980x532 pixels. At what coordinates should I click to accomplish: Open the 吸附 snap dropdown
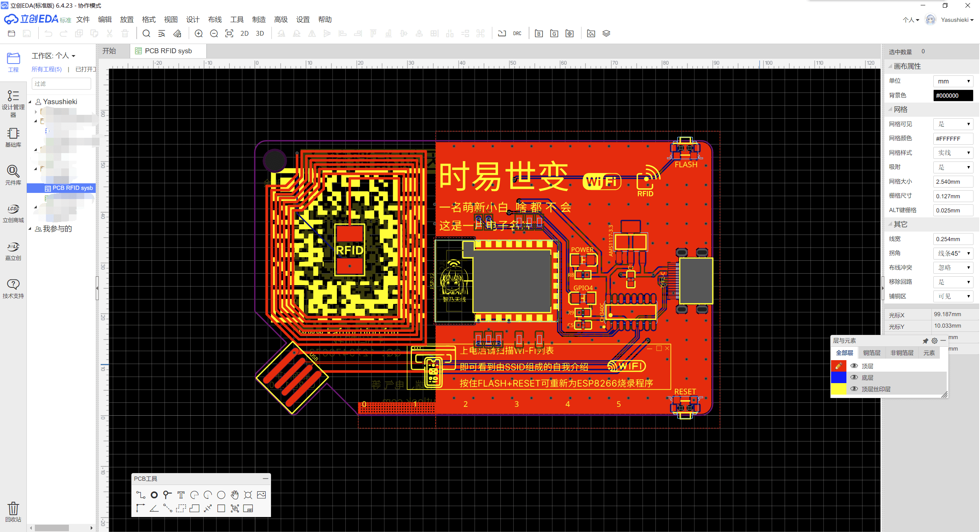click(953, 167)
